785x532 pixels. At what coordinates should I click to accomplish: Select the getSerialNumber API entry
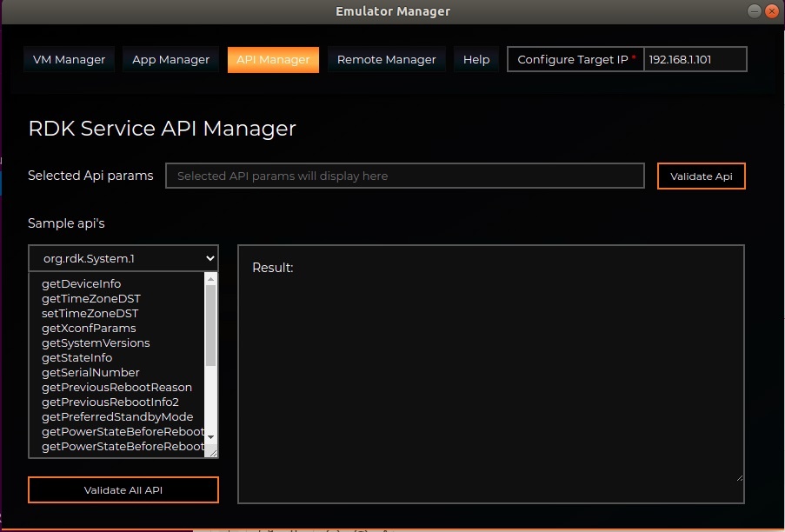click(90, 373)
